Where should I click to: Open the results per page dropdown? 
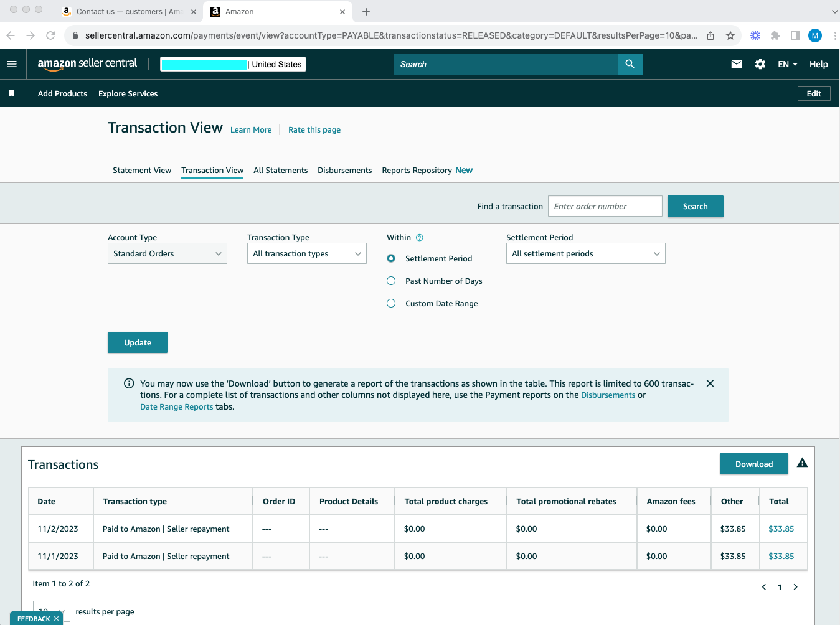click(52, 612)
